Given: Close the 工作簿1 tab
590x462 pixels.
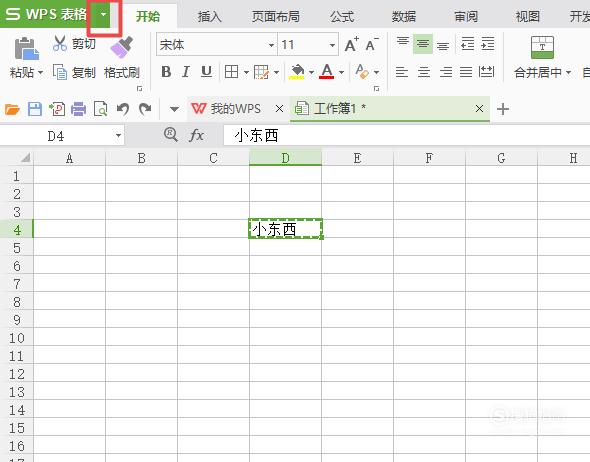Looking at the screenshot, I should [479, 109].
